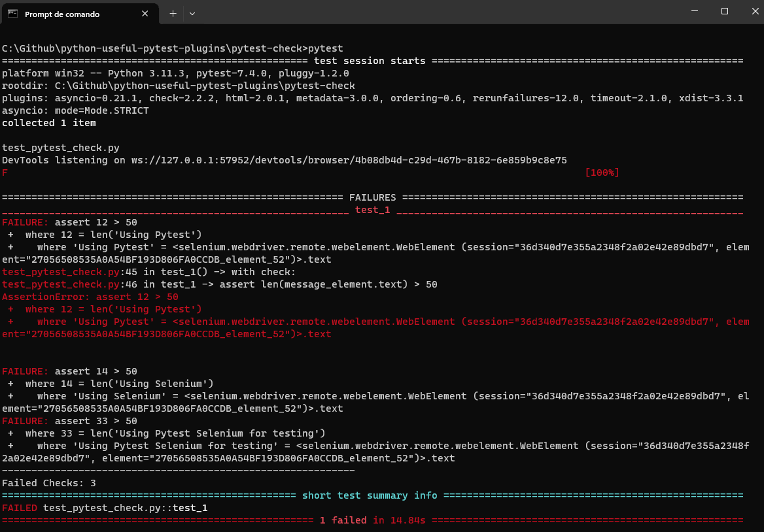Click the "test session starts" header text
This screenshot has height=532, width=764.
click(373, 61)
